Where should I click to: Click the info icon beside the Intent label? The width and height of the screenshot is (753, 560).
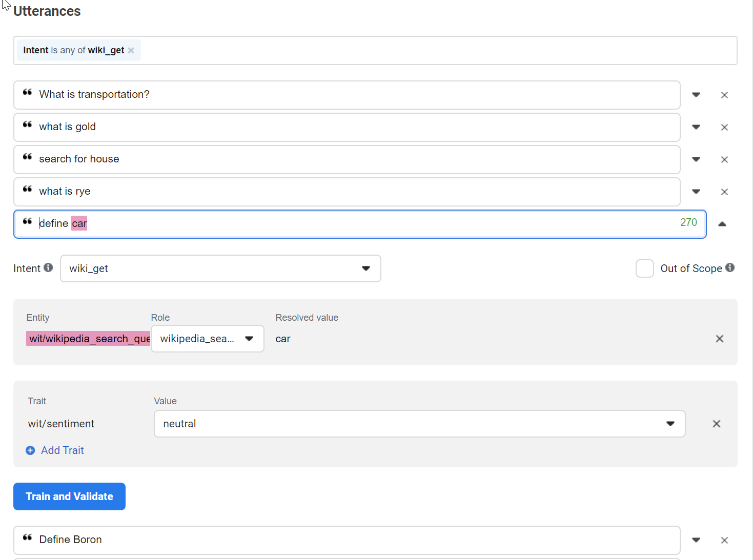coord(48,267)
